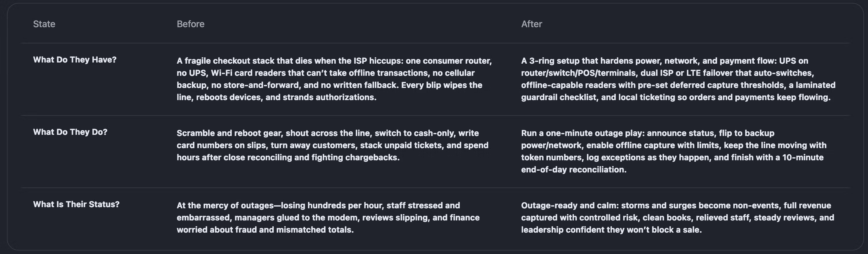The height and width of the screenshot is (254, 868).
Task: Click the phrase "managers glued to the modem"
Action: [293, 218]
